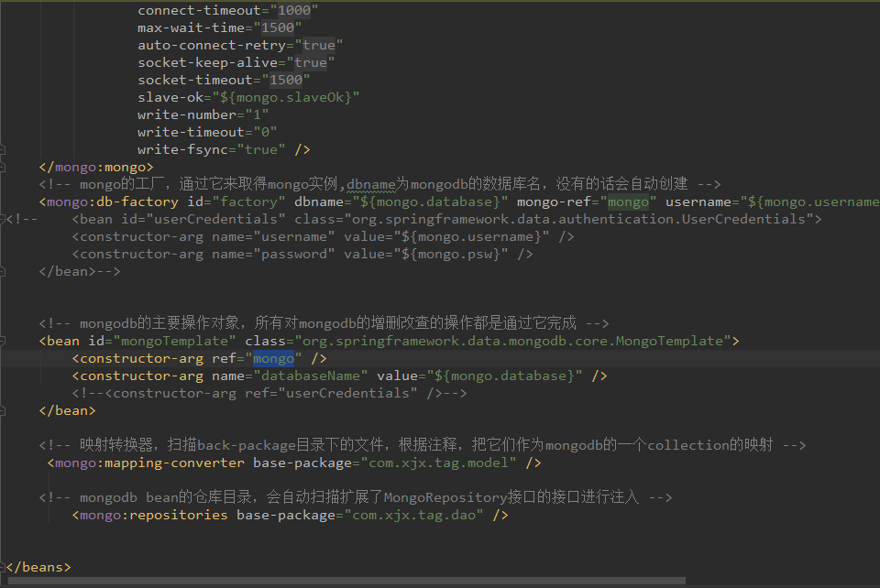Click the id="mongoTemplate" attribute
880x588 pixels.
pyautogui.click(x=161, y=341)
